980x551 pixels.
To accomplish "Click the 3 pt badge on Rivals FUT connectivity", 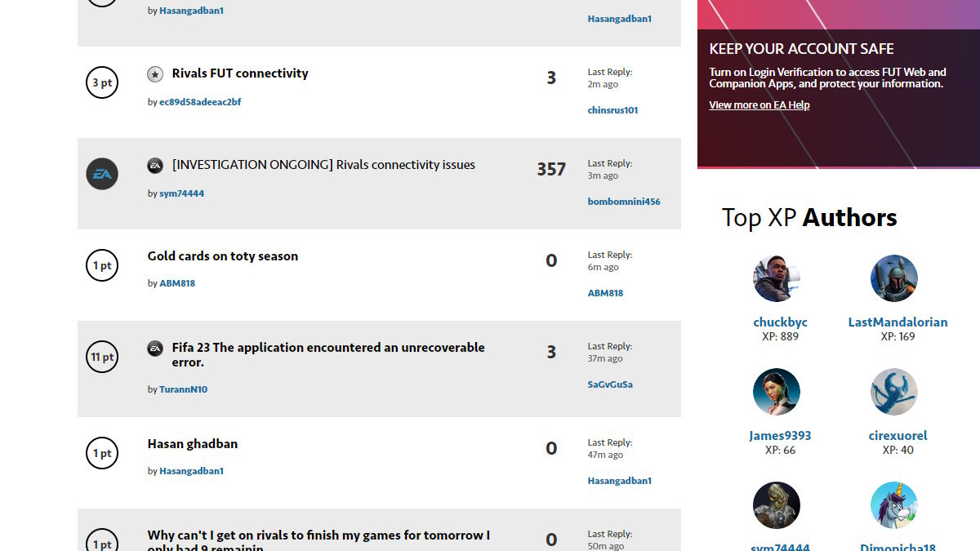I will tap(102, 82).
